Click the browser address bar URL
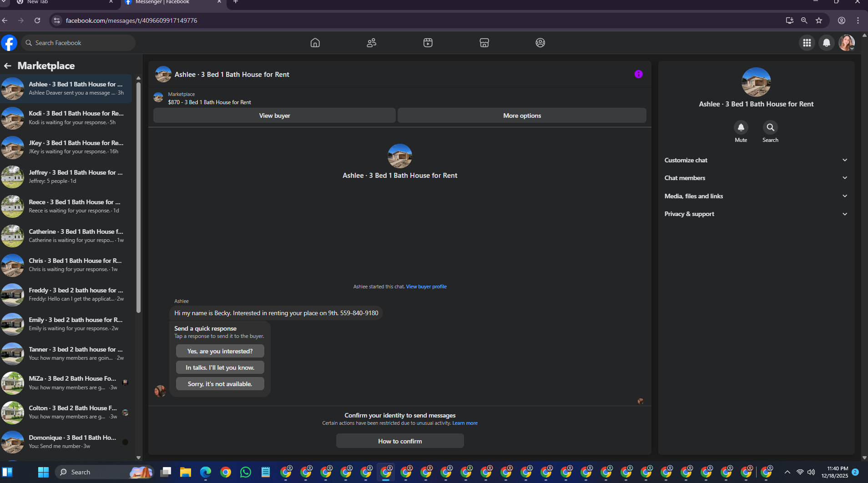Viewport: 868px width, 483px height. [x=131, y=20]
